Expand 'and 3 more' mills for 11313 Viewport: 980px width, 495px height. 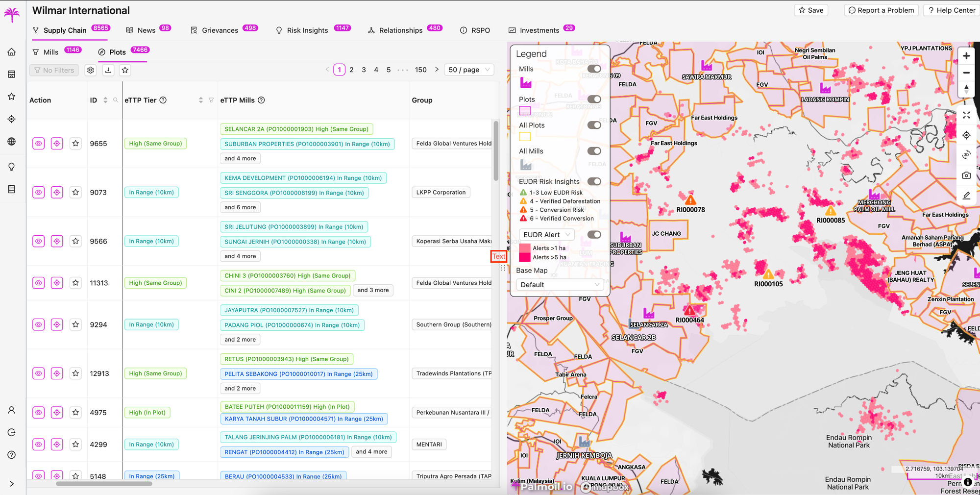(373, 291)
